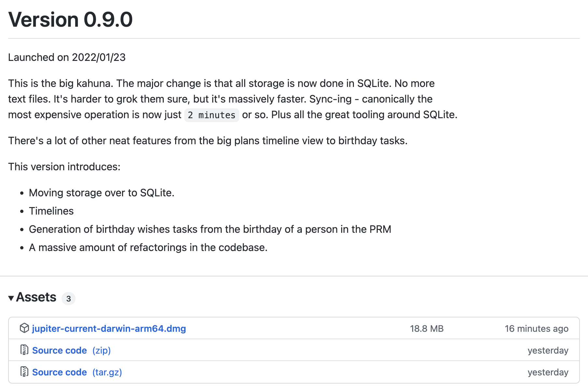Click the birthday wishes tasks bullet item
588x392 pixels.
(210, 229)
